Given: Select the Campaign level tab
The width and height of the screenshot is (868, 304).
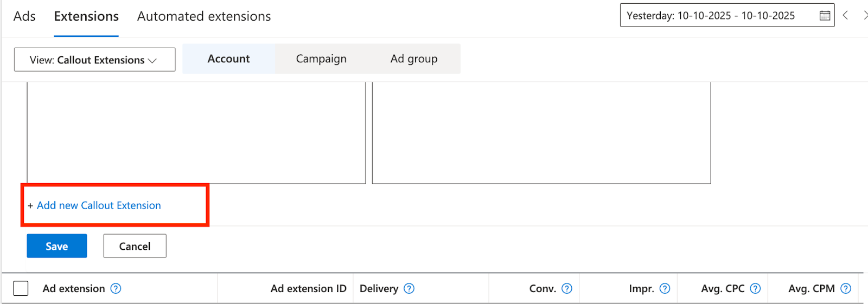Looking at the screenshot, I should [x=321, y=59].
